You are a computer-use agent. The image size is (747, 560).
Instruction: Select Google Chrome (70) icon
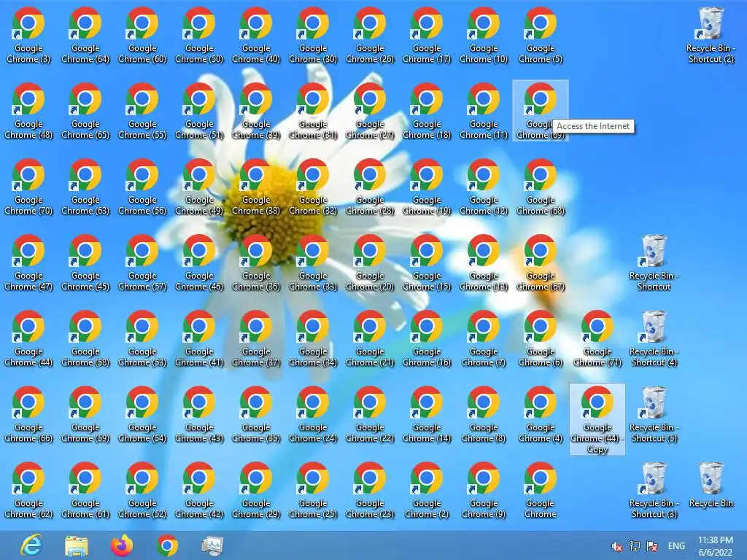pos(28,187)
